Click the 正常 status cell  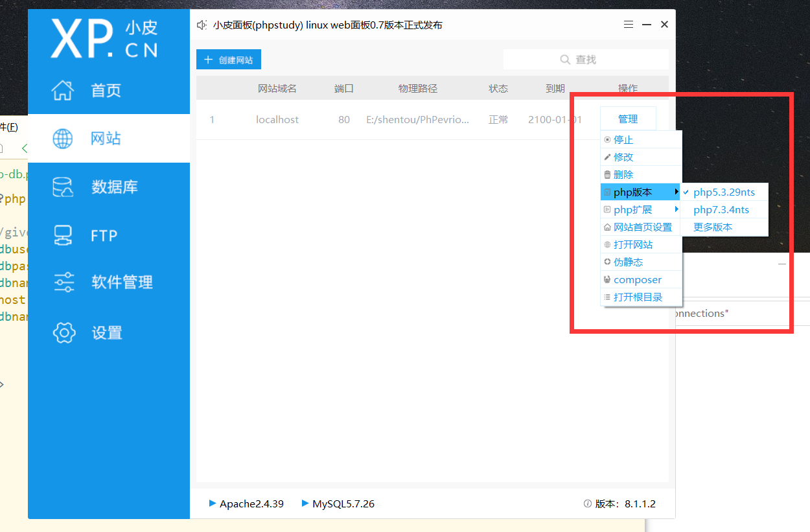click(498, 120)
